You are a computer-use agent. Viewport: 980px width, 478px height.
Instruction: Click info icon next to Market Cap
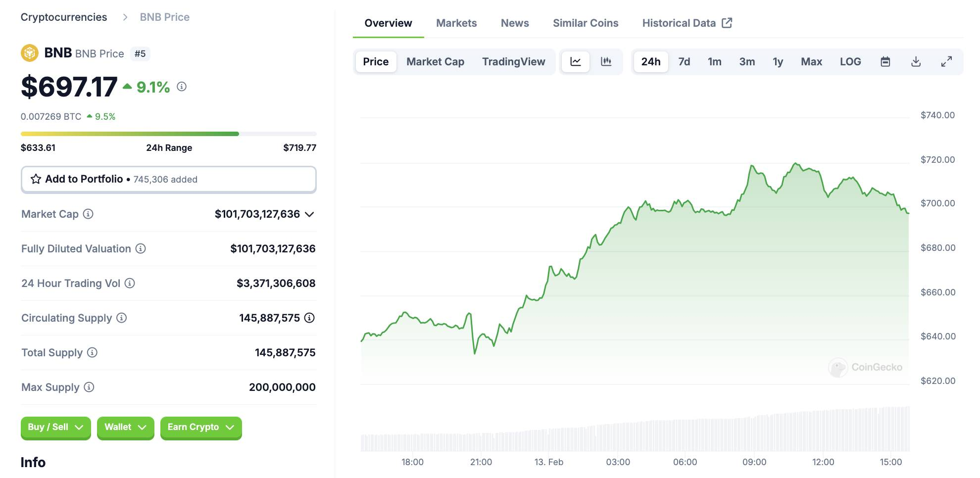88,214
